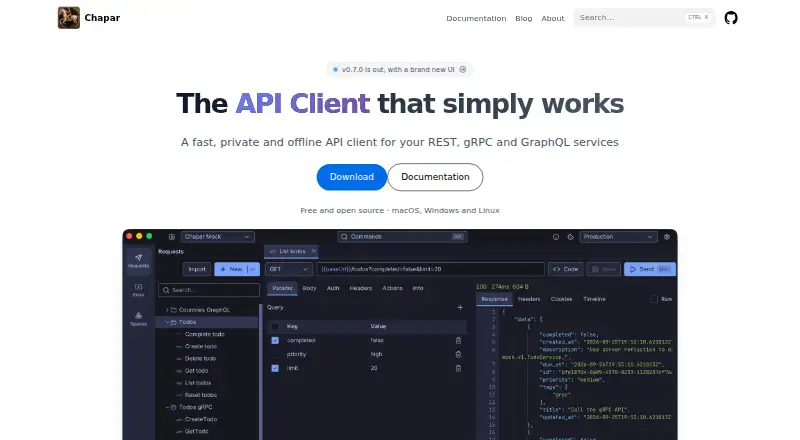
Task: Click the Import button
Action: point(197,269)
